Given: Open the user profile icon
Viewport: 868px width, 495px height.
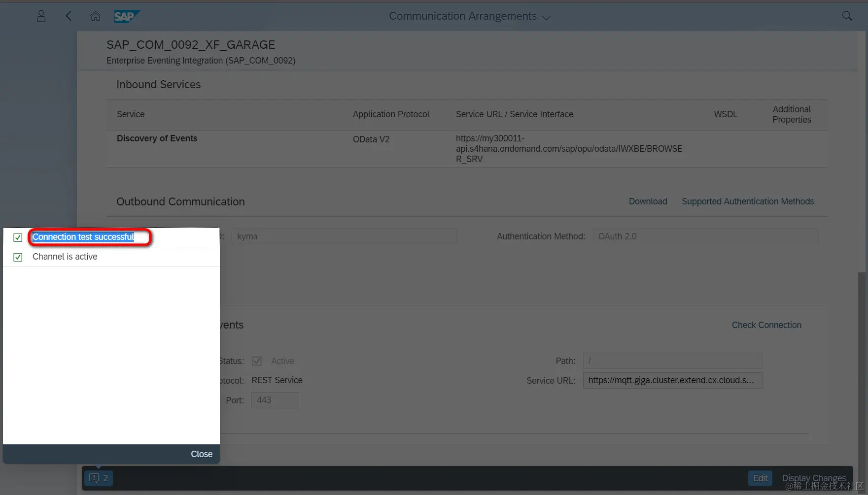Looking at the screenshot, I should pyautogui.click(x=41, y=16).
